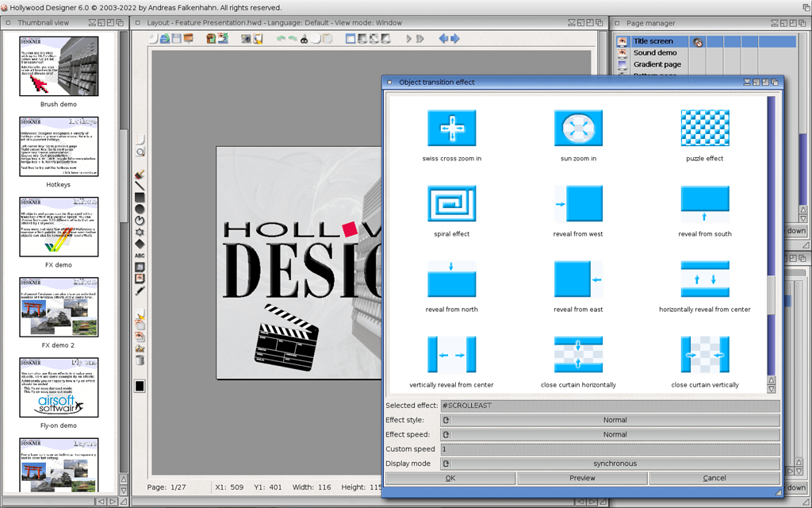This screenshot has width=812, height=508.
Task: Select the spiral effect icon
Action: pyautogui.click(x=451, y=203)
